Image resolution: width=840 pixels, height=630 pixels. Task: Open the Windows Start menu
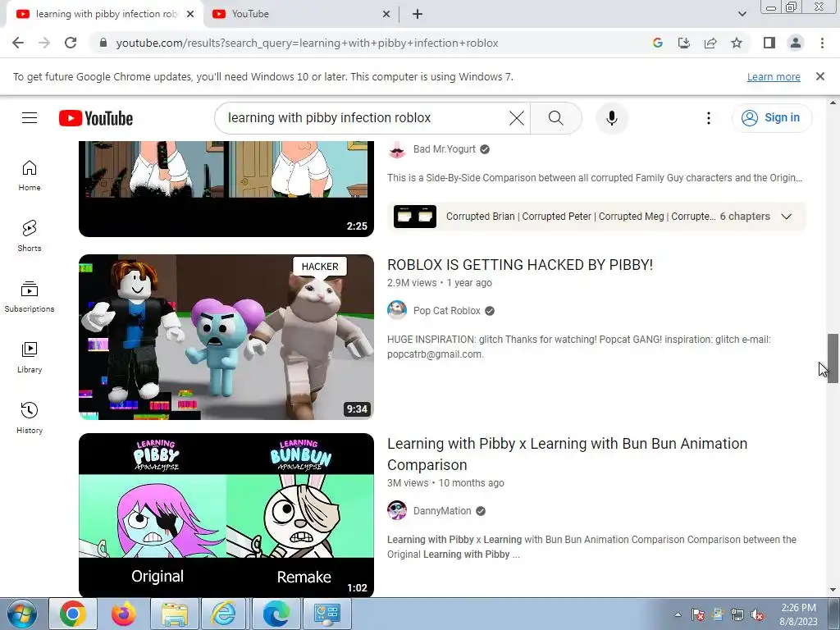pos(22,614)
